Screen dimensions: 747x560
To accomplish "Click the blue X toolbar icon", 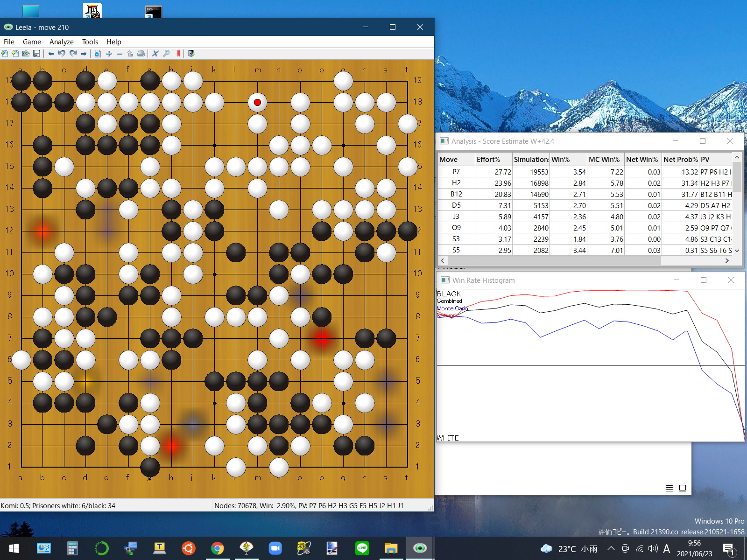I will 155,54.
